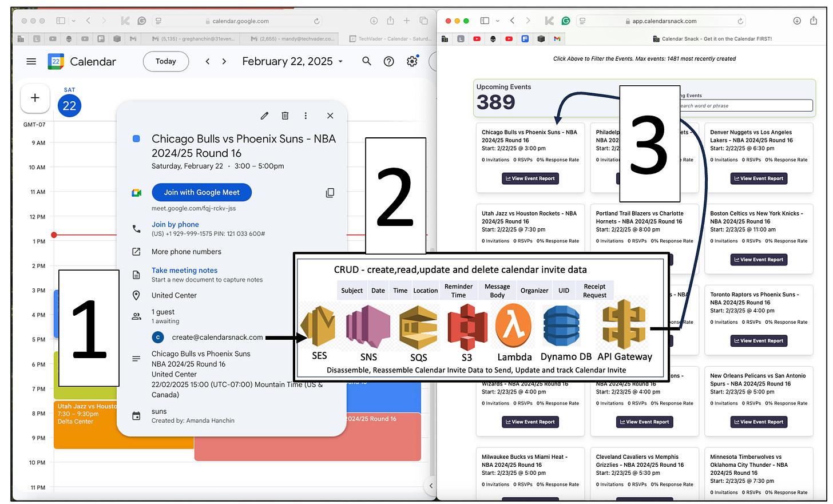
Task: Show tab overview in left Safari window
Action: [x=424, y=21]
